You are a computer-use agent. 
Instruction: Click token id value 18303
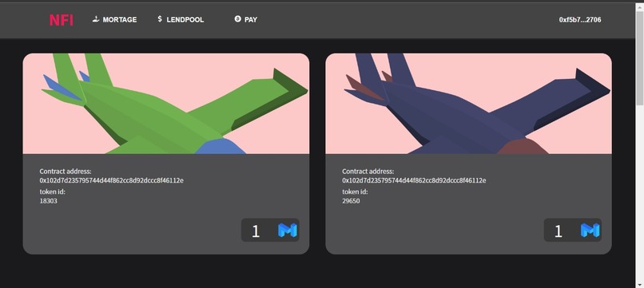pos(49,201)
